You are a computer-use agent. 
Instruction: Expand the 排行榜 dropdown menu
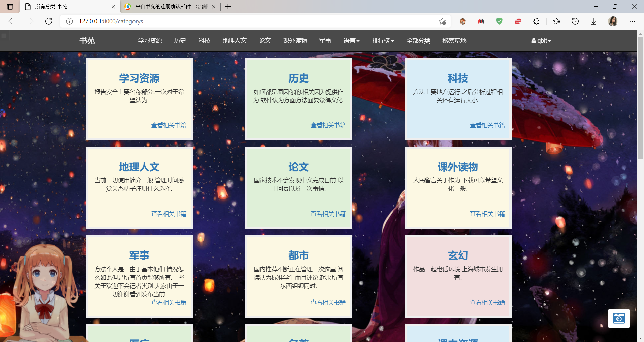tap(383, 41)
